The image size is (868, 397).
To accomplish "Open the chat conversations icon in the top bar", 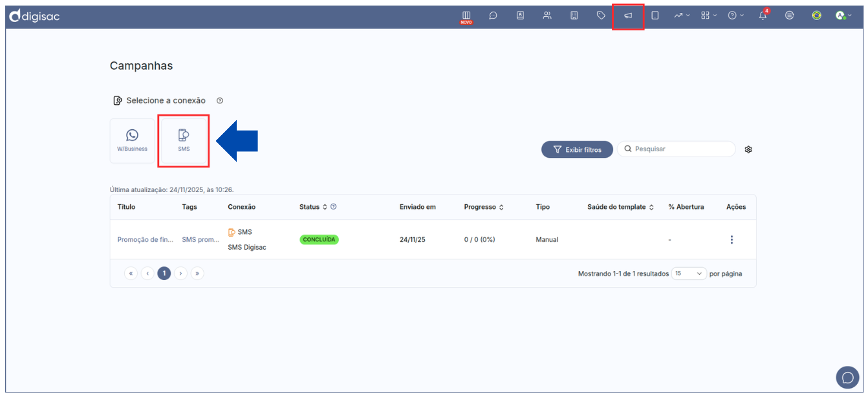I will [x=493, y=16].
